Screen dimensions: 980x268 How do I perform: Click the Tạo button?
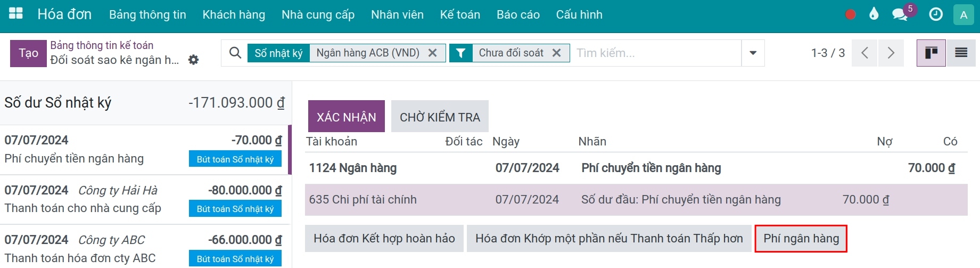29,53
